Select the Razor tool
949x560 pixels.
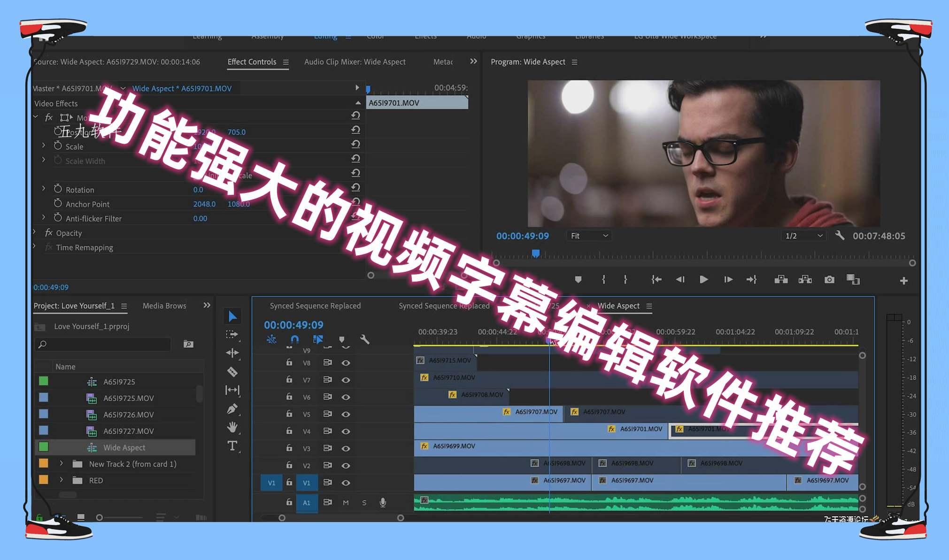click(232, 371)
